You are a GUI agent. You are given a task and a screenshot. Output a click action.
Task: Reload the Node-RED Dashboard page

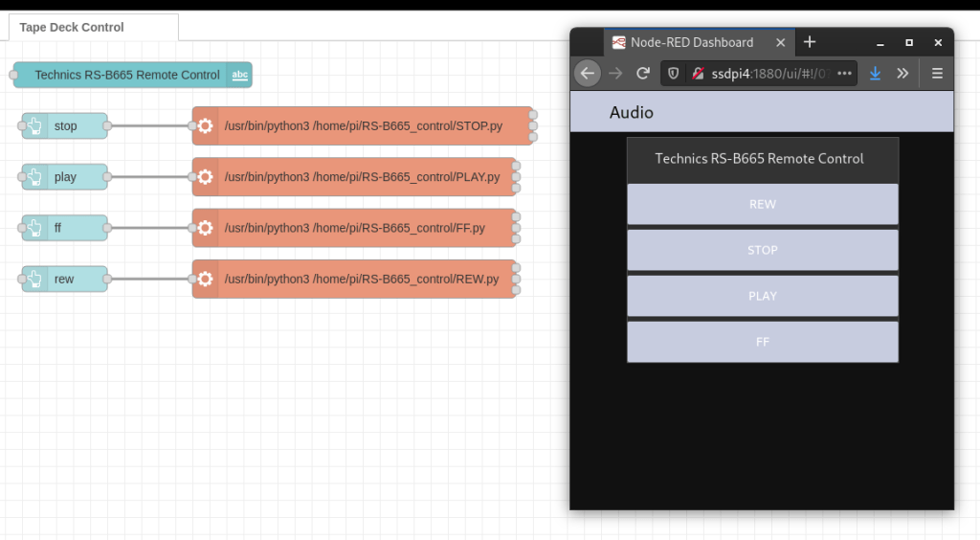point(643,73)
